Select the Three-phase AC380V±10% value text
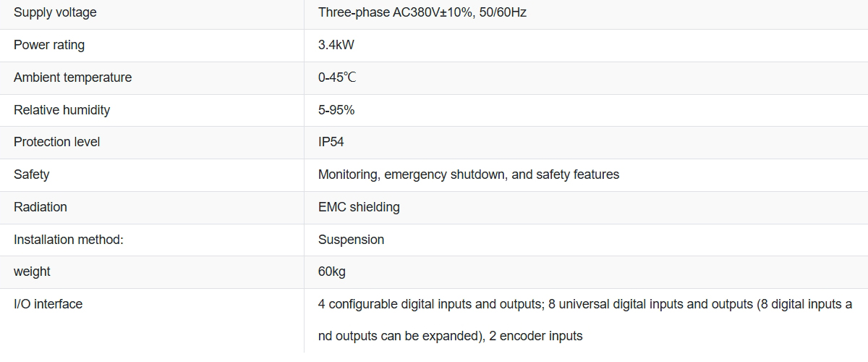Screen dimensions: 868x362 (x=422, y=12)
